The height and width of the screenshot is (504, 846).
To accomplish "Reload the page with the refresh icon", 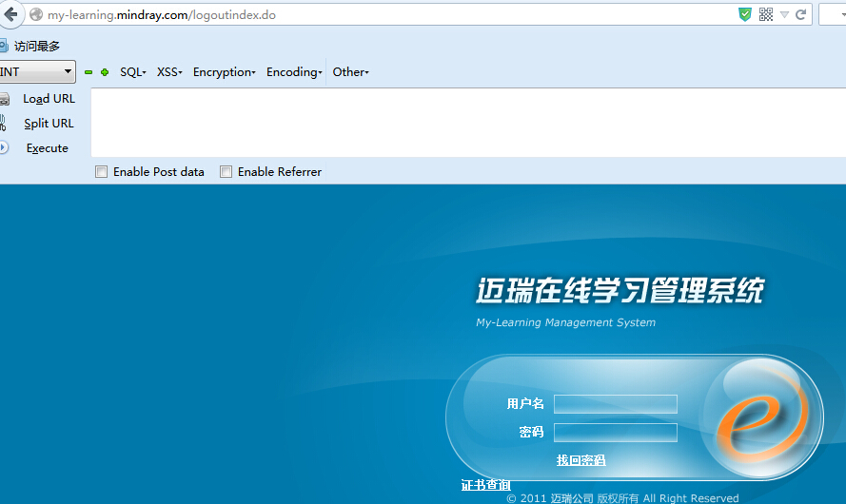I will [800, 14].
